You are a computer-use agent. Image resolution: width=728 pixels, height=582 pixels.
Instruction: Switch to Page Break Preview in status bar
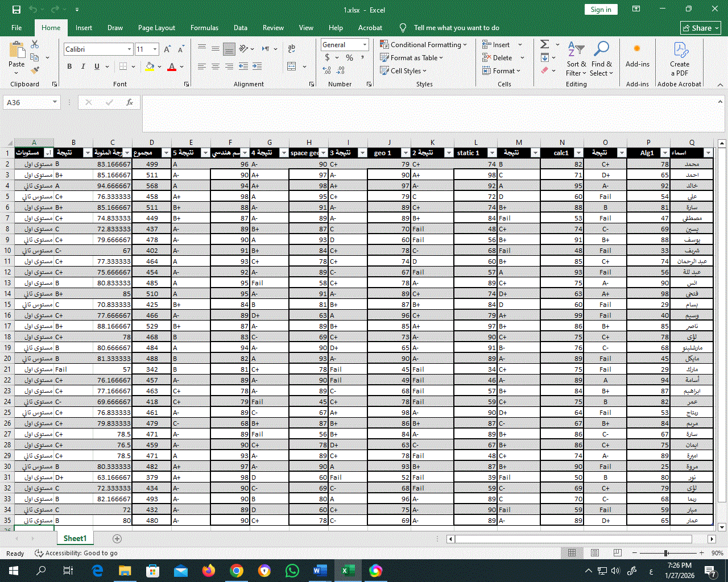point(617,552)
